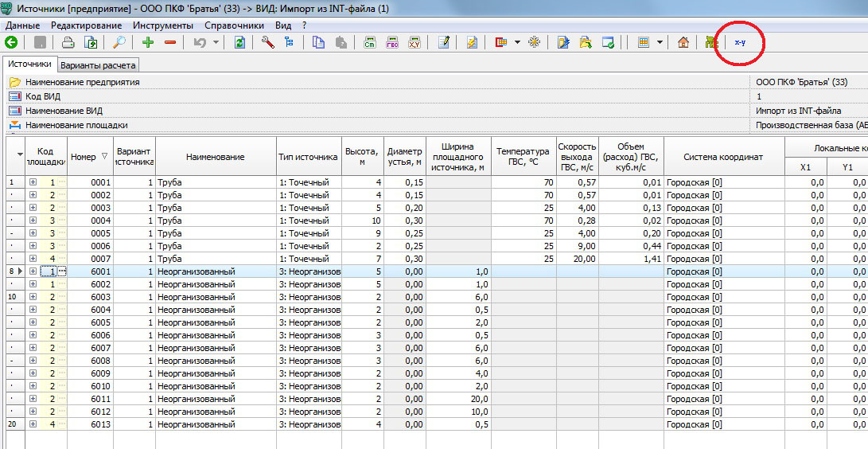Click the green refresh icon

point(239,43)
